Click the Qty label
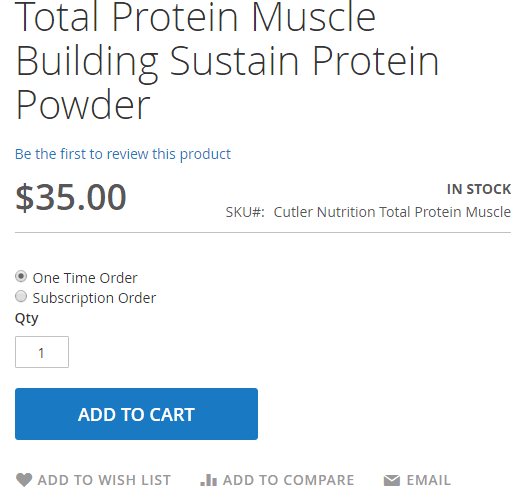Viewport: 530px width, 501px height. point(27,318)
